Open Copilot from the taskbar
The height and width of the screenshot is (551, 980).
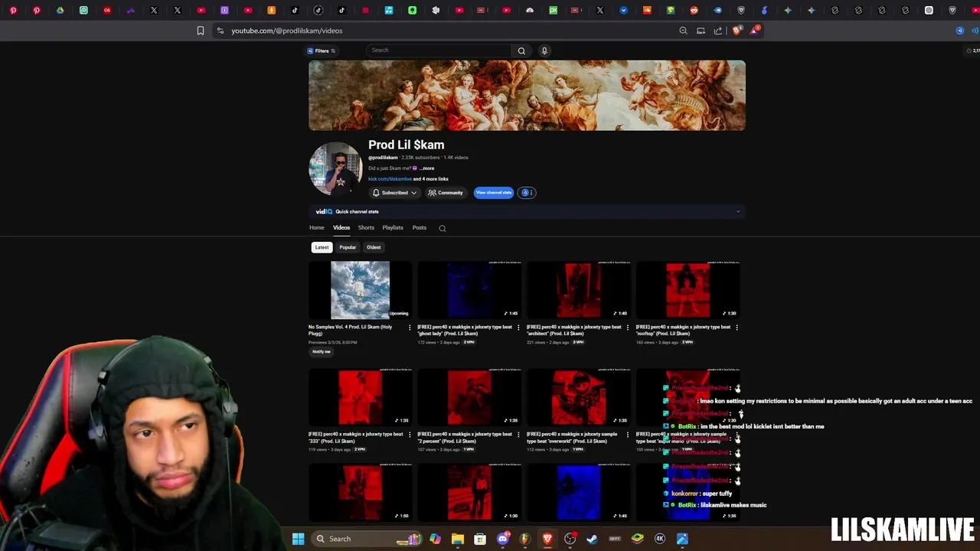435,539
